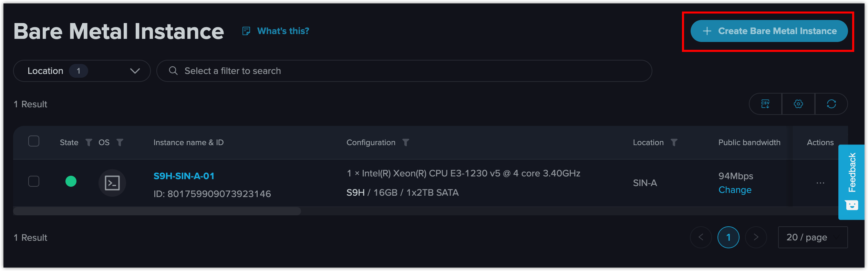The image size is (868, 271).
Task: Filter by Location column funnel icon
Action: click(x=674, y=142)
